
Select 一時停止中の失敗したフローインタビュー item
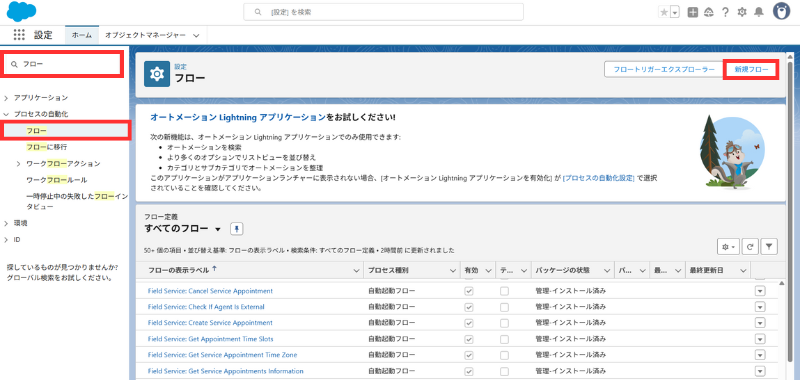pyautogui.click(x=77, y=201)
